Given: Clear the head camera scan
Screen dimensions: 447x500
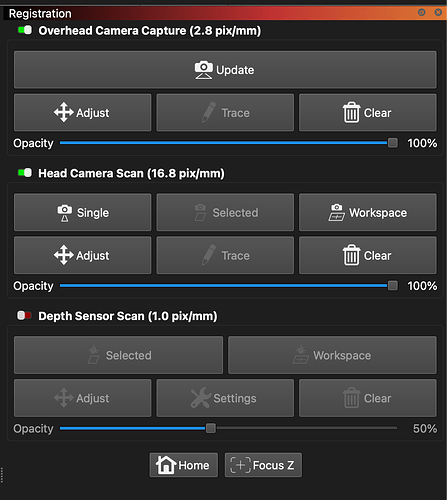Looking at the screenshot, I should point(368,255).
